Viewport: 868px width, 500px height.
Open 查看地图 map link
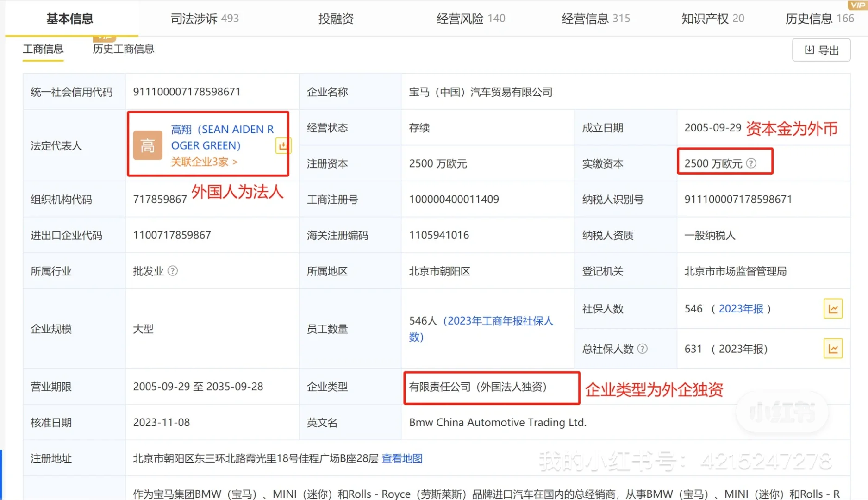pyautogui.click(x=402, y=458)
